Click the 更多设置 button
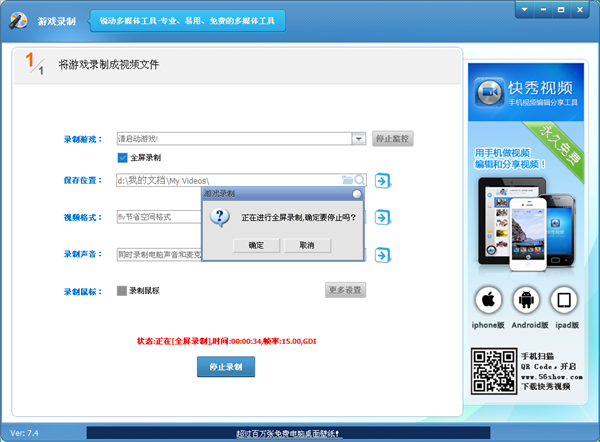The height and width of the screenshot is (442, 600). click(x=345, y=290)
